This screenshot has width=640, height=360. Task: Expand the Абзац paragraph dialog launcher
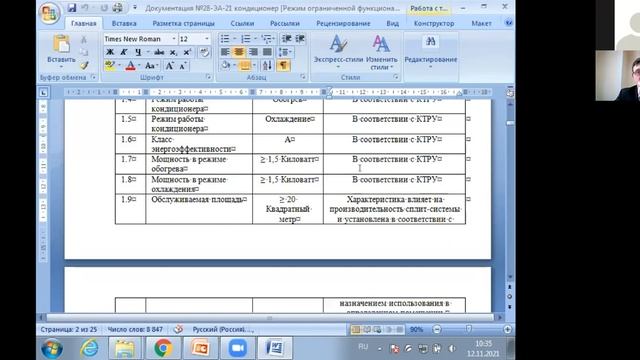(303, 77)
